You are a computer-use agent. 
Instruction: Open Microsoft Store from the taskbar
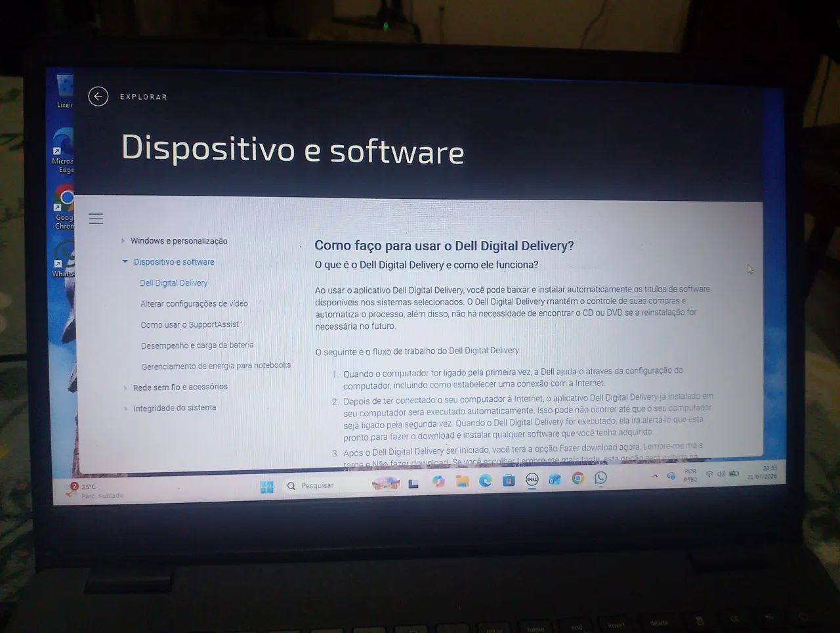[x=509, y=481]
